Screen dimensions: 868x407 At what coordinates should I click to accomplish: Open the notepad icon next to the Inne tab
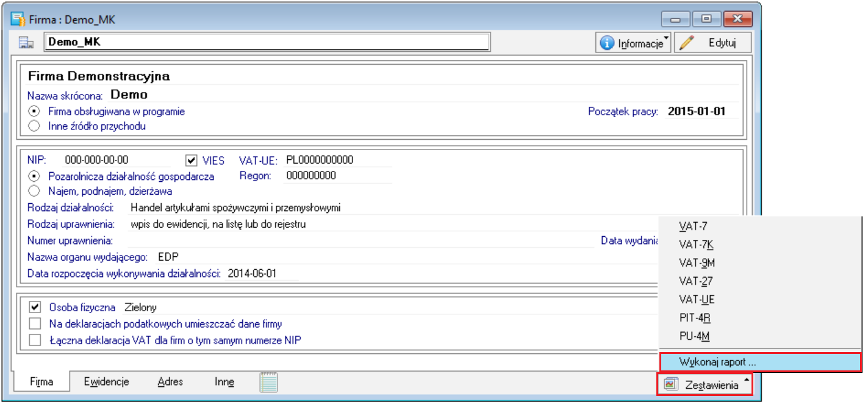pos(268,382)
